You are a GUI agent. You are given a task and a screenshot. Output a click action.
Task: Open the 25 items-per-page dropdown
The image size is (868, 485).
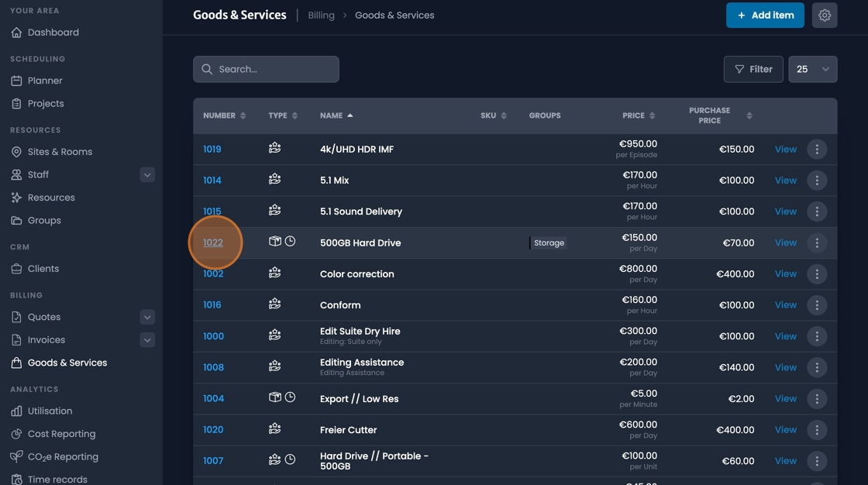point(812,69)
